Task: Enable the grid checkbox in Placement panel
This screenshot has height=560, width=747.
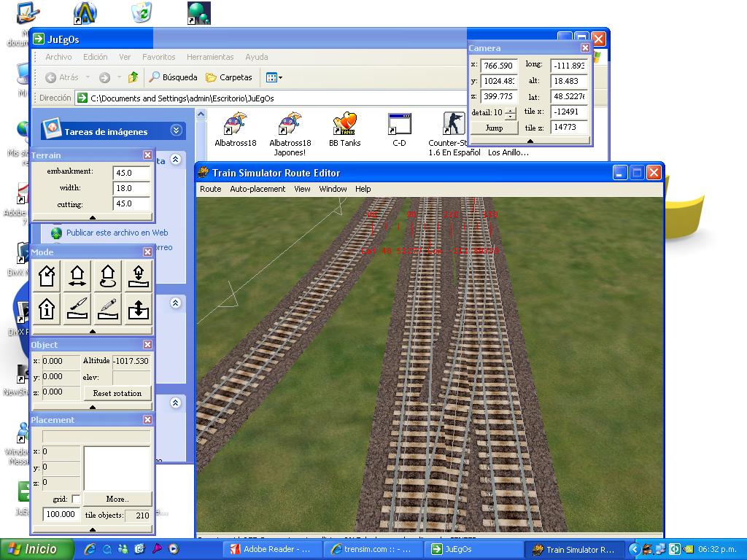Action: (x=75, y=499)
